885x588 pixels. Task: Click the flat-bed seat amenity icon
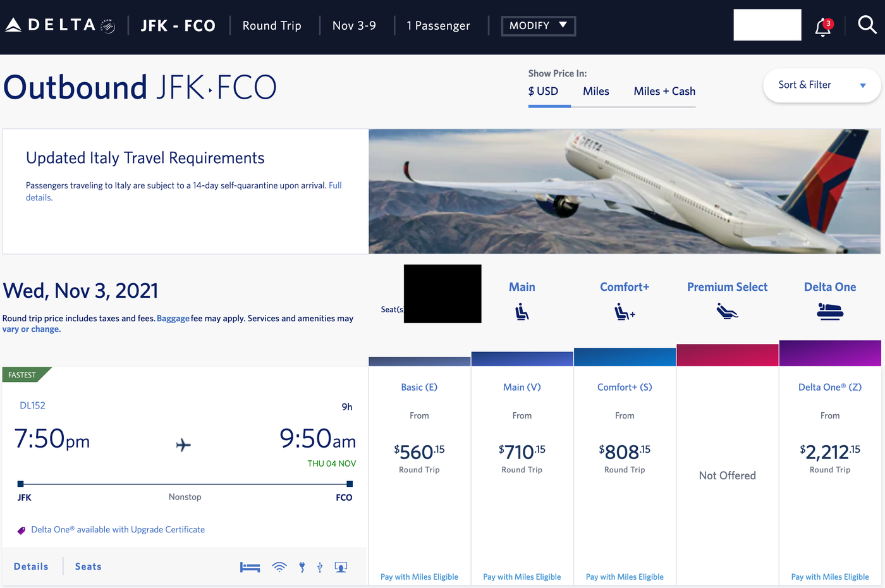point(250,567)
